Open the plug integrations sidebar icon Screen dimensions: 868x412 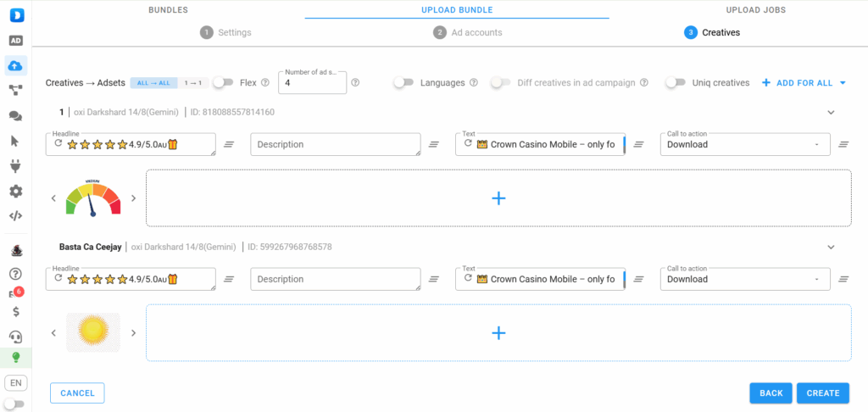coord(15,165)
